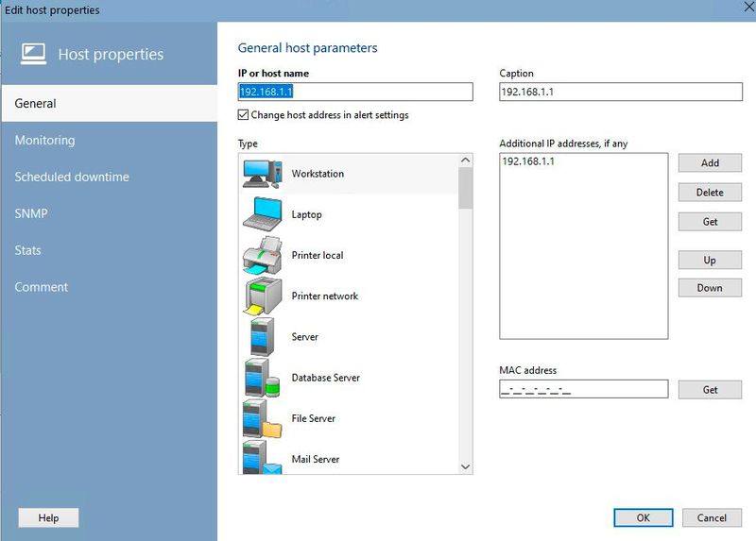This screenshot has height=541, width=756.
Task: Click the Add button for additional IPs
Action: click(x=710, y=162)
